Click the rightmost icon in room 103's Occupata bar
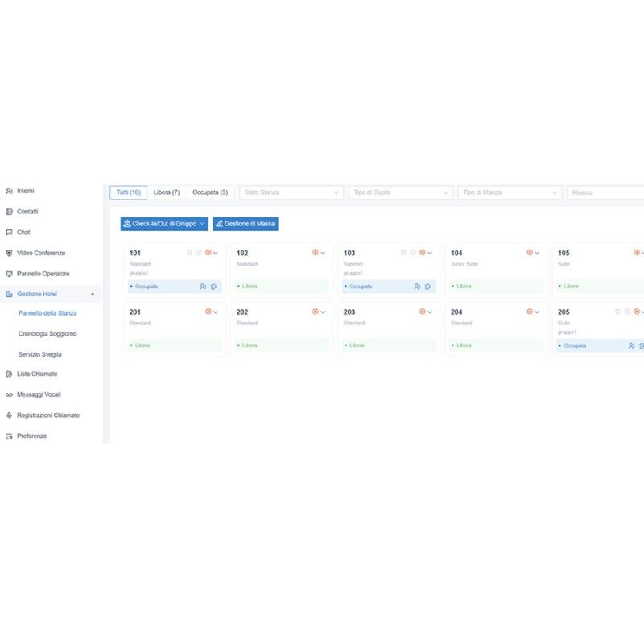This screenshot has height=644, width=644. coord(427,287)
